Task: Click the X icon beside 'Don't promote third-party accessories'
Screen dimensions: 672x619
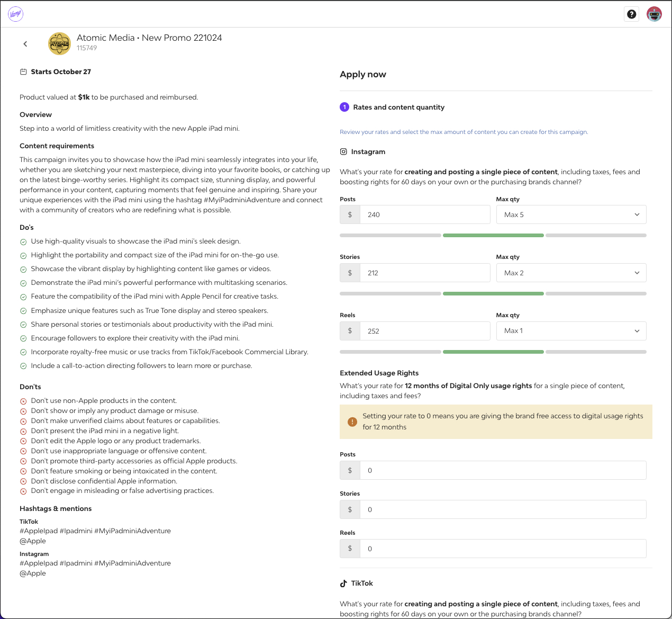Action: click(x=23, y=462)
